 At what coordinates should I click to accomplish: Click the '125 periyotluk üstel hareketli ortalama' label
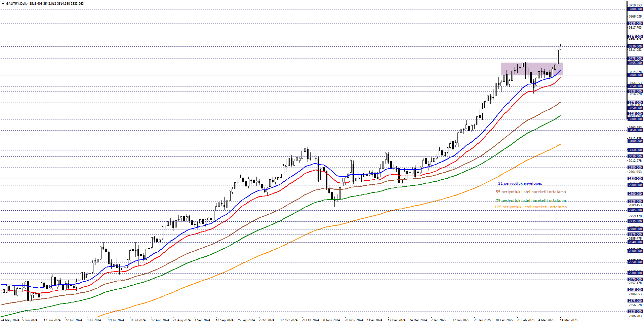click(530, 207)
